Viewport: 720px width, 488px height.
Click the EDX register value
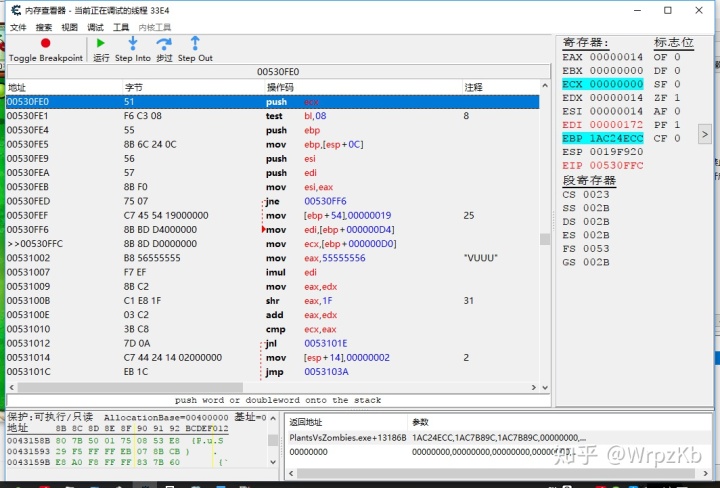(616, 98)
